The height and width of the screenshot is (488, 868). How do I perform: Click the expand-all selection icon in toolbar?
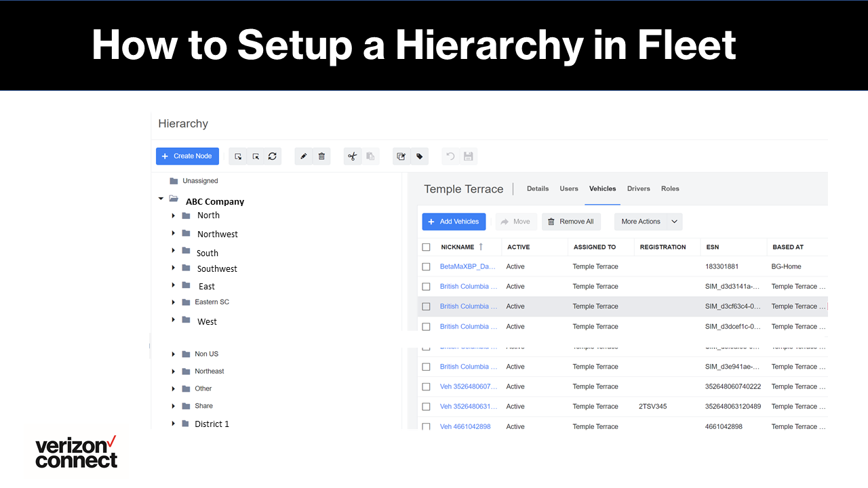tap(237, 156)
